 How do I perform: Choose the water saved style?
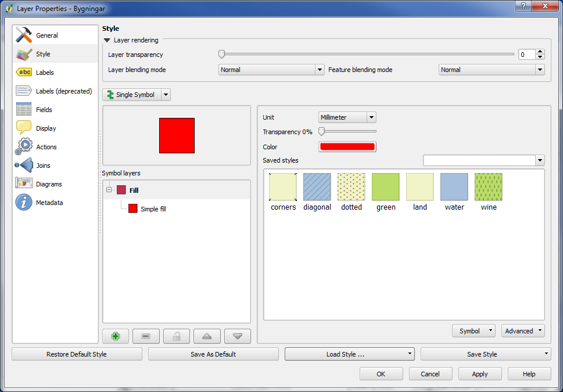click(454, 192)
